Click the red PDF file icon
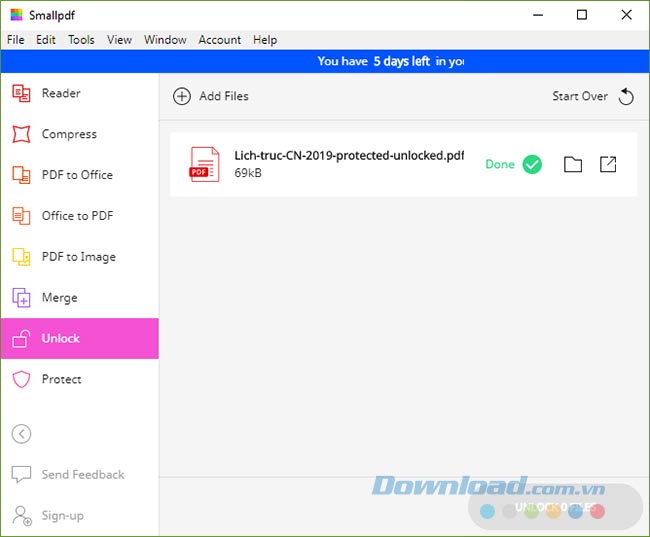The image size is (650, 537). tap(204, 164)
